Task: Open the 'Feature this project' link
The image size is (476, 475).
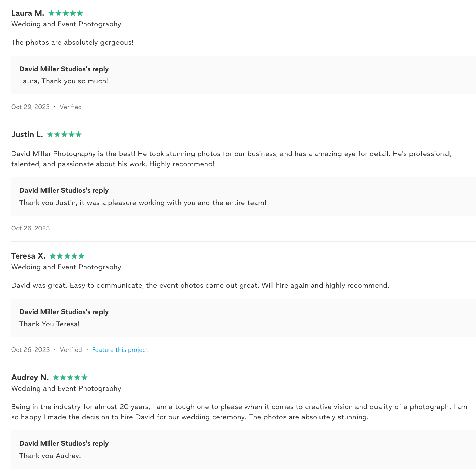Action: click(x=120, y=350)
